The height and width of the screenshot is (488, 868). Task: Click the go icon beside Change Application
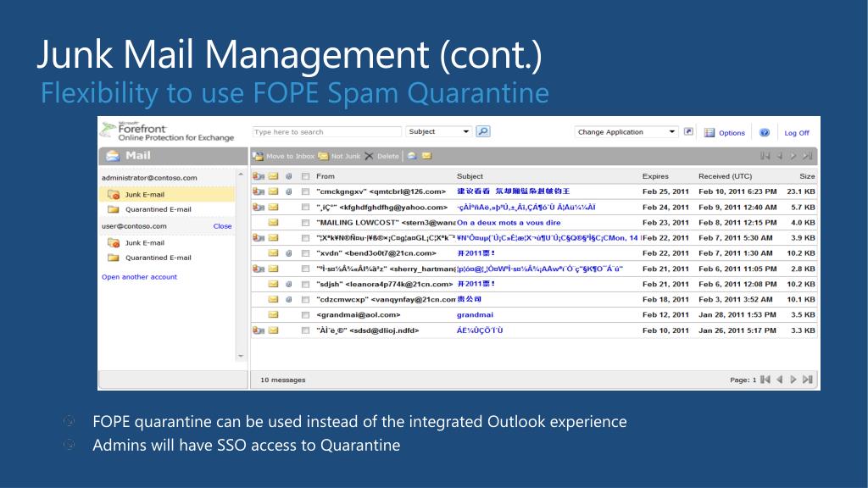(x=688, y=131)
